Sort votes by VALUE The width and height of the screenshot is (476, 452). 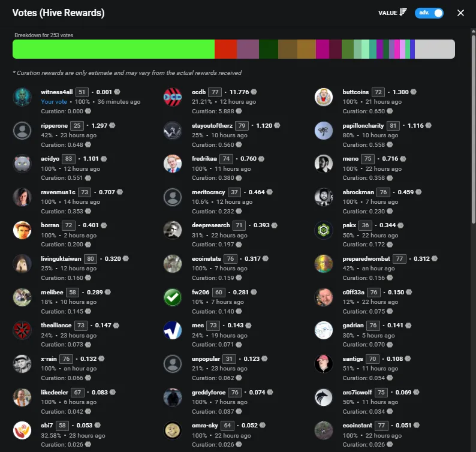392,13
